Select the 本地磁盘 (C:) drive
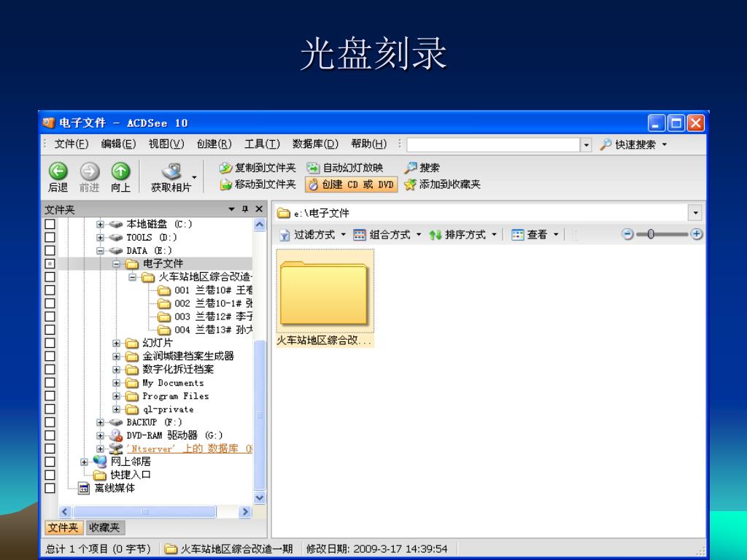The width and height of the screenshot is (747, 560). 159,224
